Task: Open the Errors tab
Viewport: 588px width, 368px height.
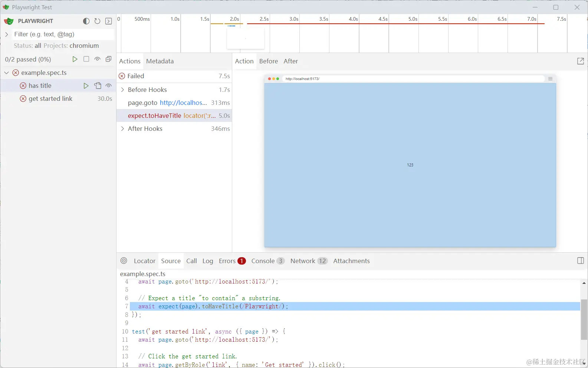Action: point(232,261)
